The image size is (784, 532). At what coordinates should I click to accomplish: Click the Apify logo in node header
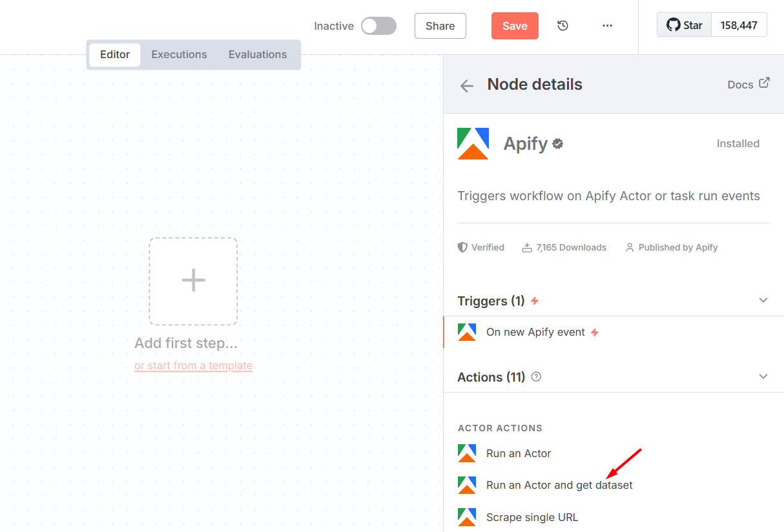click(473, 143)
